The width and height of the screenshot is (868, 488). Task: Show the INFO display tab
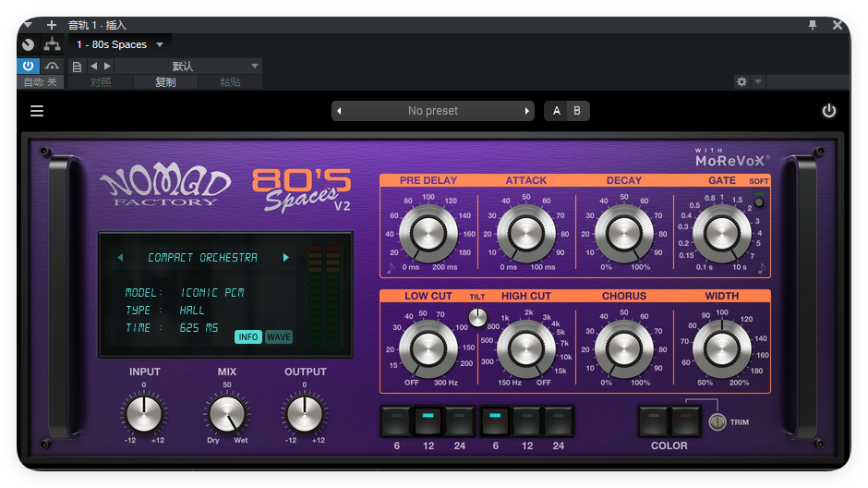248,336
